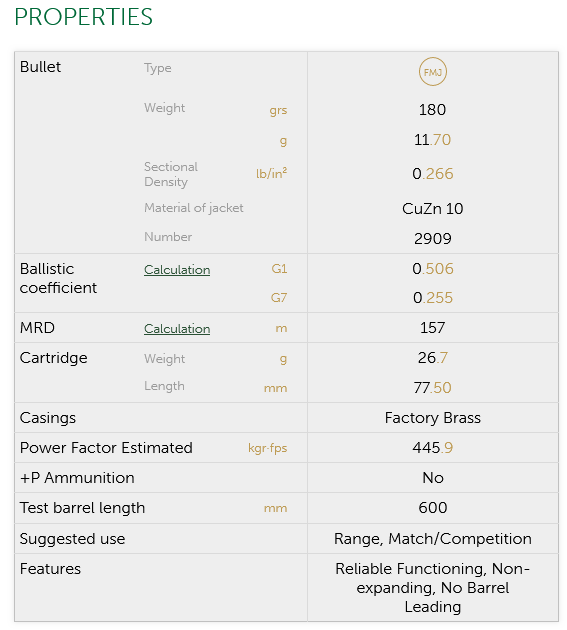567x630 pixels.
Task: Click the power factor value 445.9
Action: (x=432, y=448)
